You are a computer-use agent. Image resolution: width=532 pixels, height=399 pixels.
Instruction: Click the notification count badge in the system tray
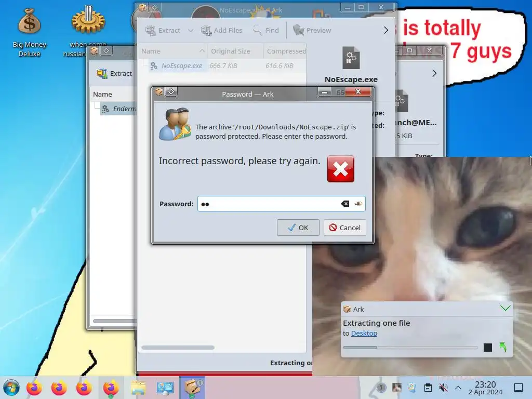click(381, 387)
